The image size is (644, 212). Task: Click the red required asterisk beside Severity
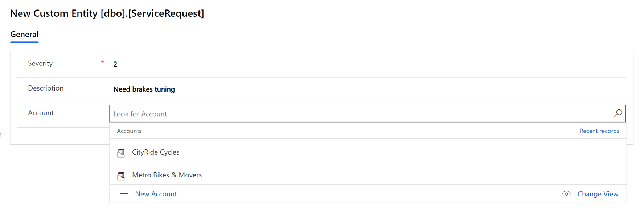pos(102,63)
